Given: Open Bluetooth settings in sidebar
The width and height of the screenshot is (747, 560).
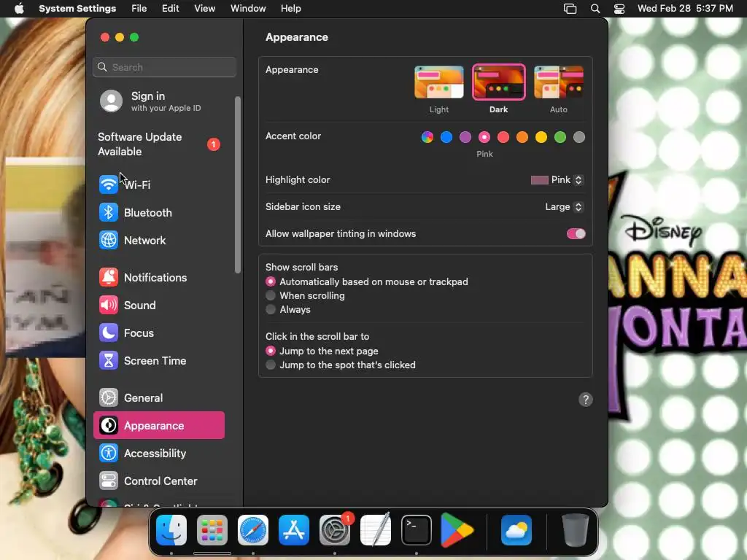Looking at the screenshot, I should coord(158,212).
